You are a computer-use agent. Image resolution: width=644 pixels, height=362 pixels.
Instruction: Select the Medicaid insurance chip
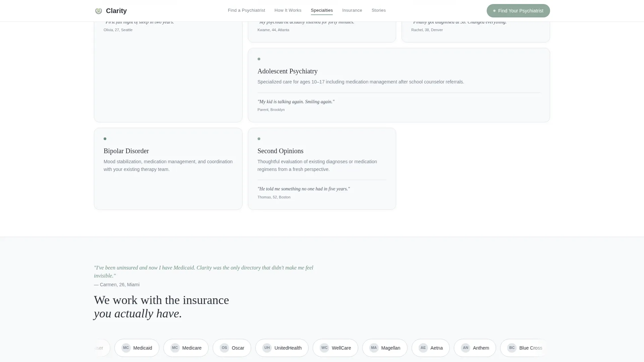point(137,348)
